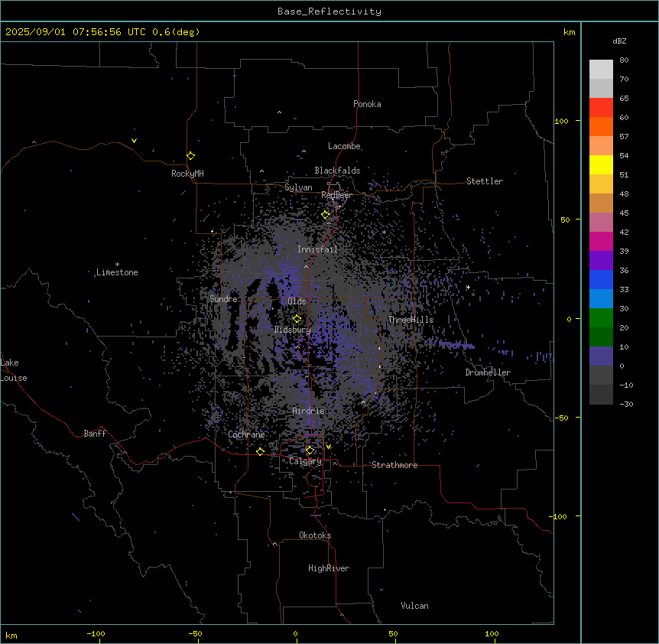
Task: Click the Limestone label
Action: click(x=117, y=272)
